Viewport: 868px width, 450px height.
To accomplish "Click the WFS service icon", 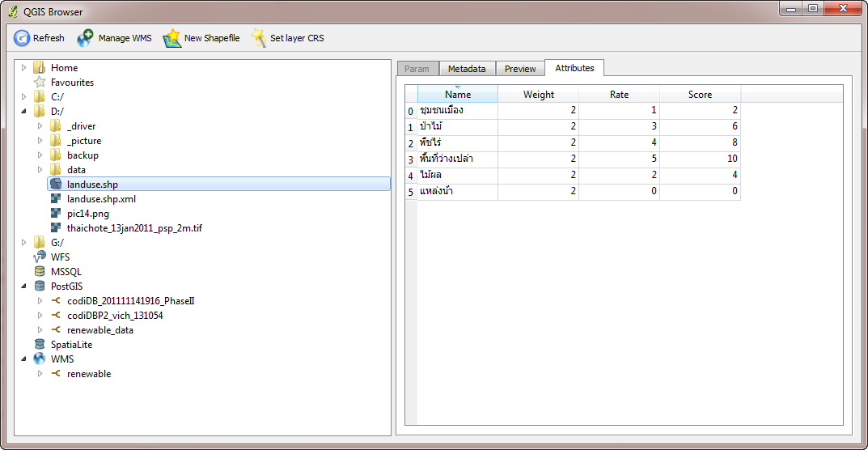I will (x=40, y=257).
